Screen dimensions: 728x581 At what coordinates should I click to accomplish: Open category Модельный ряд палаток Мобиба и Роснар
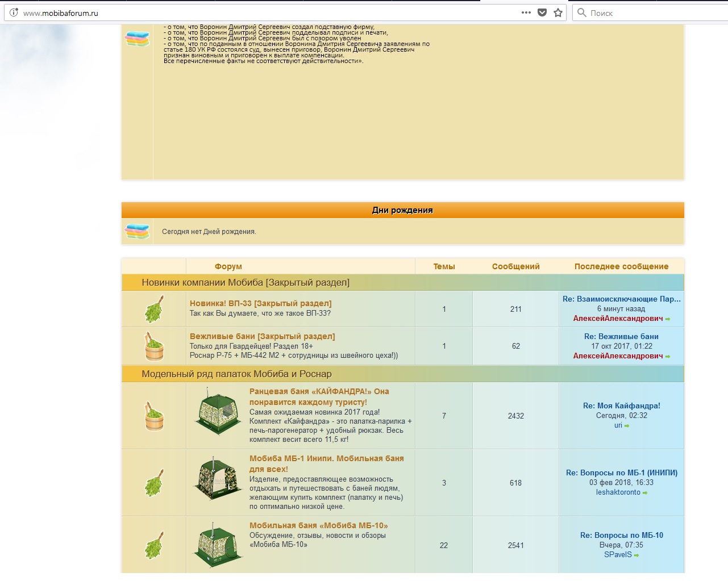236,374
